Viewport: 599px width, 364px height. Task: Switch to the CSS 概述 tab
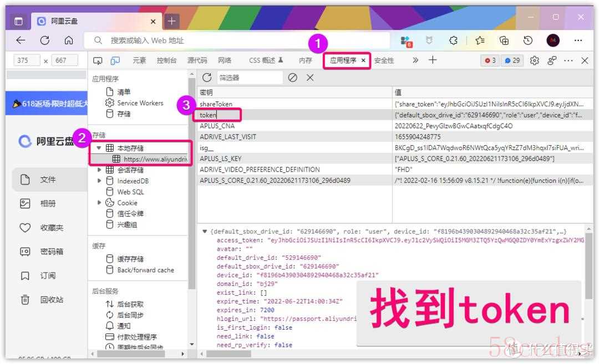pyautogui.click(x=266, y=60)
